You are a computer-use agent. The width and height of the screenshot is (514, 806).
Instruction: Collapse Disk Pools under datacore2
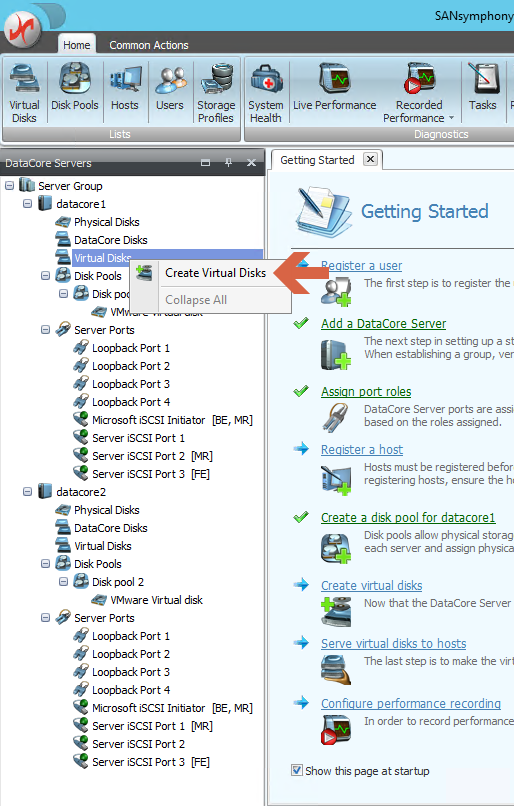[45, 564]
